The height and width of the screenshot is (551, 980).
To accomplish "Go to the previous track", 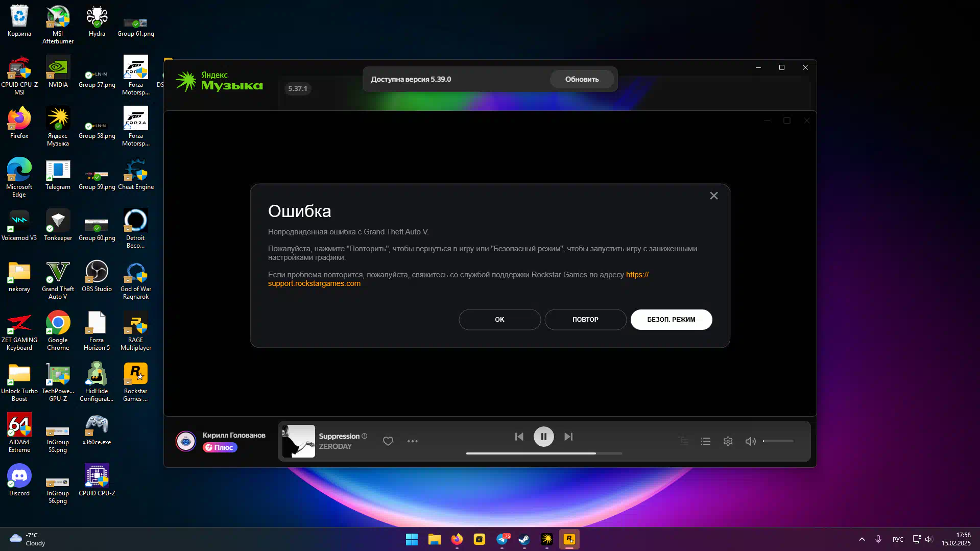I will 519,437.
